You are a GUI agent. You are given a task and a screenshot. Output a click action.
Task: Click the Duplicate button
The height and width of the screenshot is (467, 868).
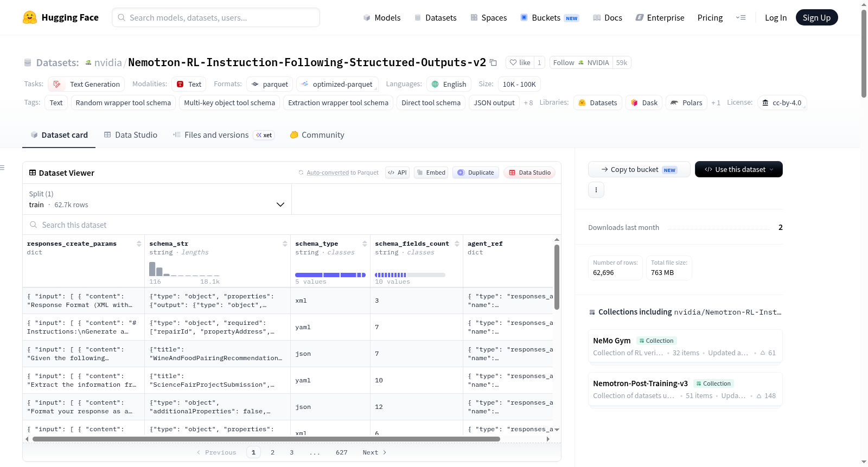475,172
